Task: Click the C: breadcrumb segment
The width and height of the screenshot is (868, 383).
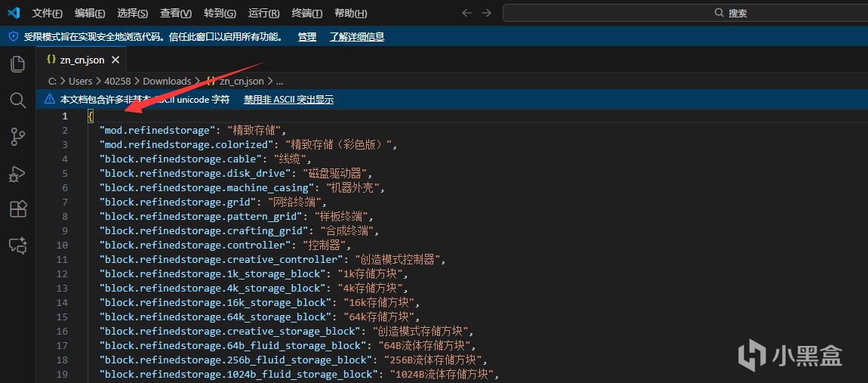Action: [x=53, y=81]
